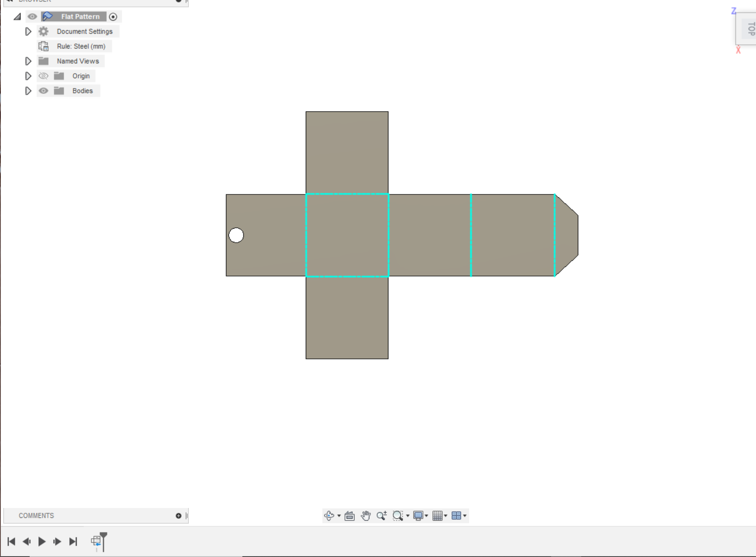Click the Document Settings gear icon
This screenshot has height=557, width=756.
point(43,31)
